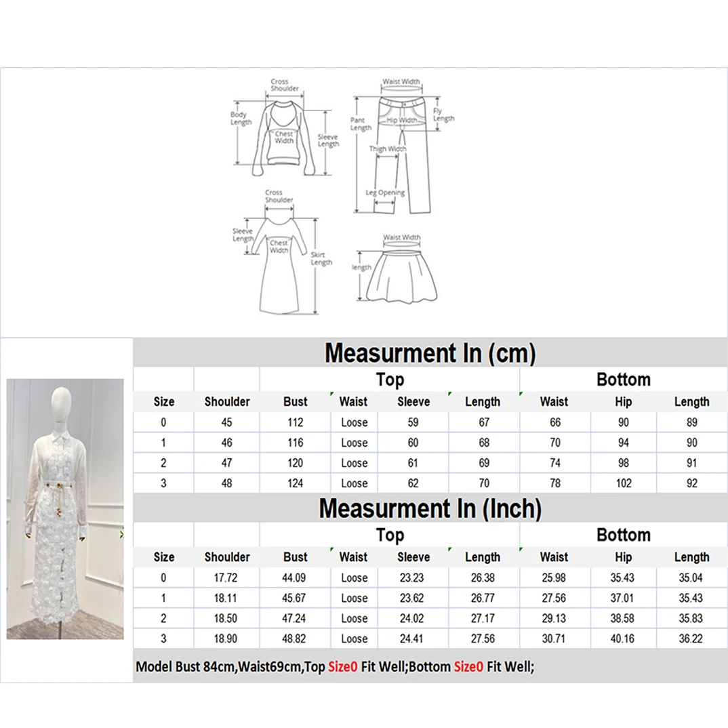Click the 'Hip' column header in inch table
This screenshot has width=728, height=728.
(623, 557)
